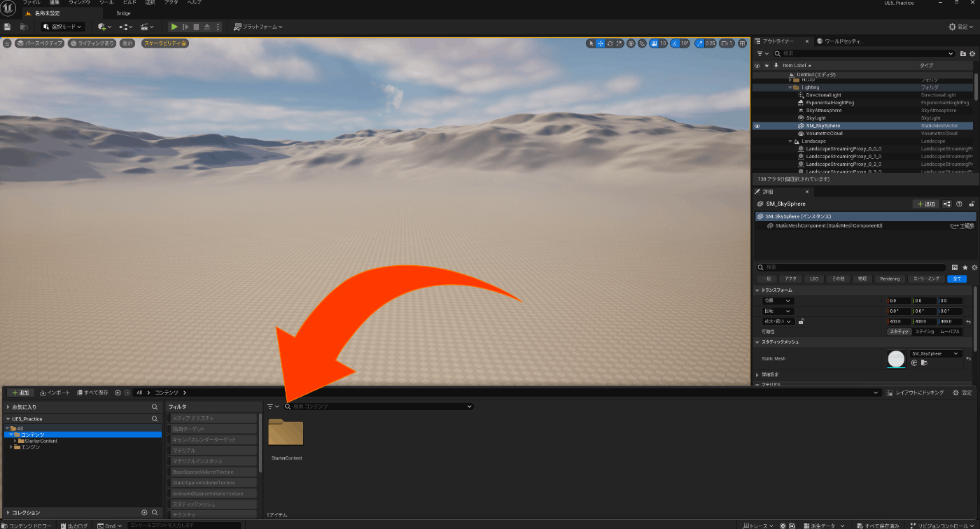Viewport: 980px width, 529px height.
Task: Expand the StarterContent folder tree arrow
Action: pyautogui.click(x=15, y=441)
